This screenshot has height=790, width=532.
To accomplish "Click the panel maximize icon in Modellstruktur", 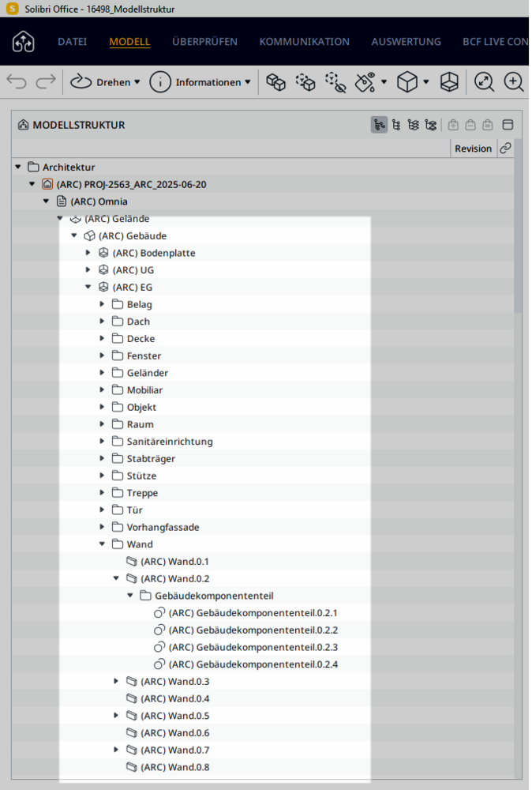I will (x=508, y=125).
